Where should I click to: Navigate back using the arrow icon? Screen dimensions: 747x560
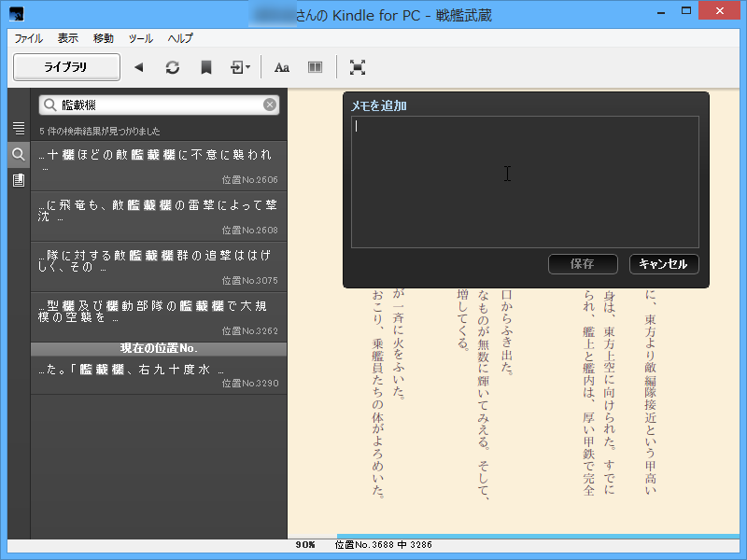(140, 66)
